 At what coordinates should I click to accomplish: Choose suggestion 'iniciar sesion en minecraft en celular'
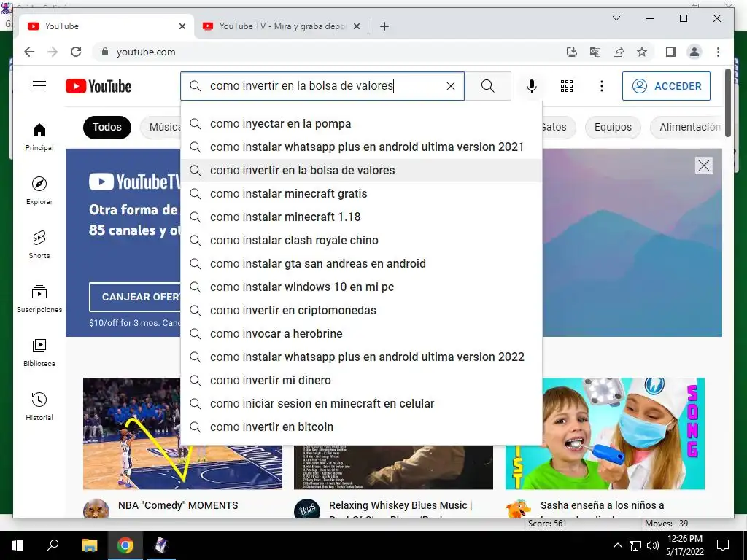[361, 404]
